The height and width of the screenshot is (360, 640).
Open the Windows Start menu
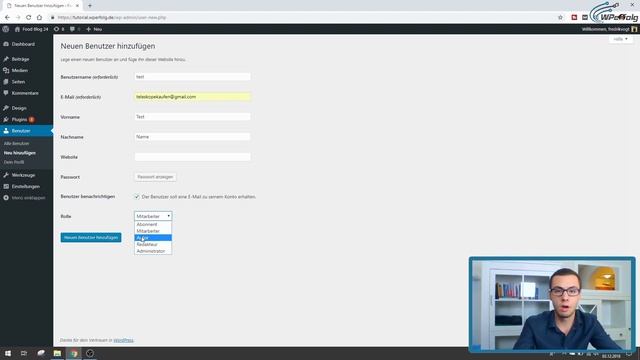[8, 353]
